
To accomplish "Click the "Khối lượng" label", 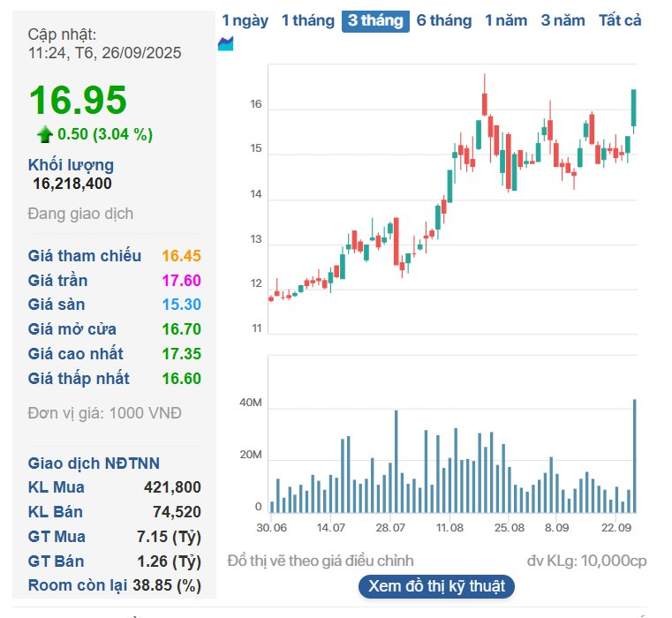I will 71,164.
